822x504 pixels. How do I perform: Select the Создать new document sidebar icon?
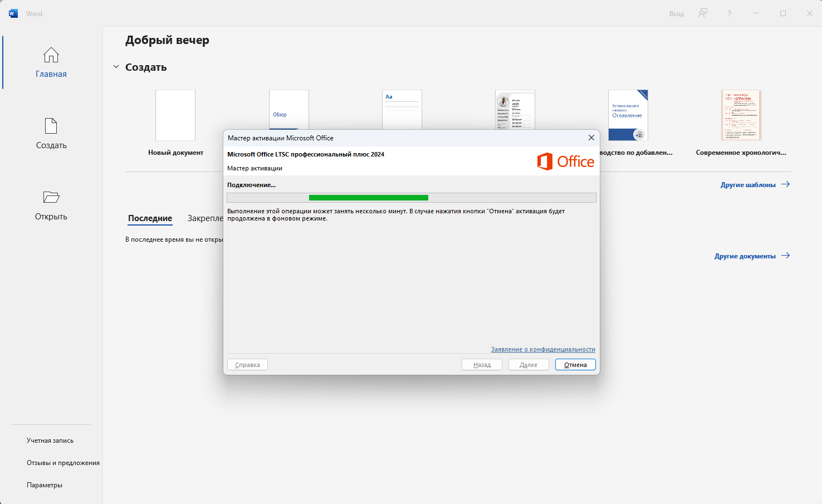(x=51, y=126)
